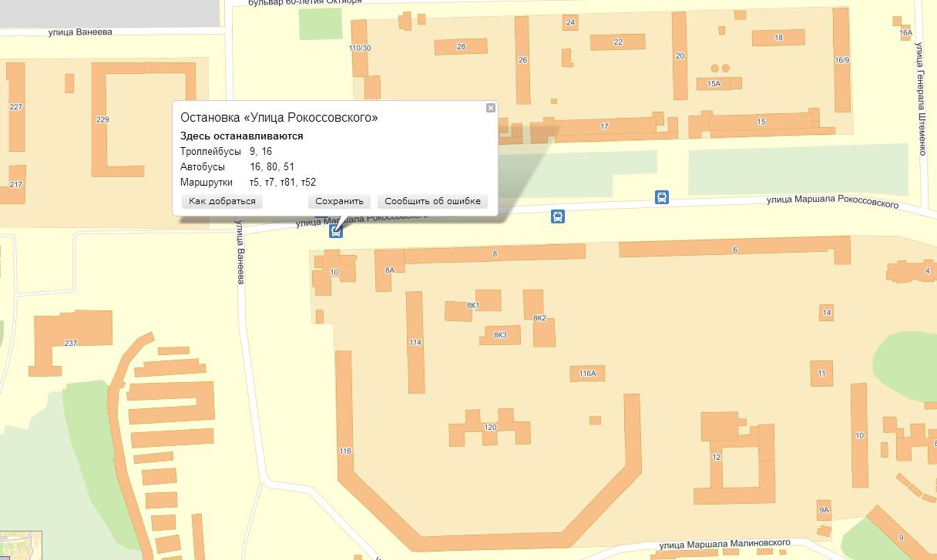The height and width of the screenshot is (560, 937).
Task: Select the long building labeled 6
Action: pyautogui.click(x=735, y=250)
